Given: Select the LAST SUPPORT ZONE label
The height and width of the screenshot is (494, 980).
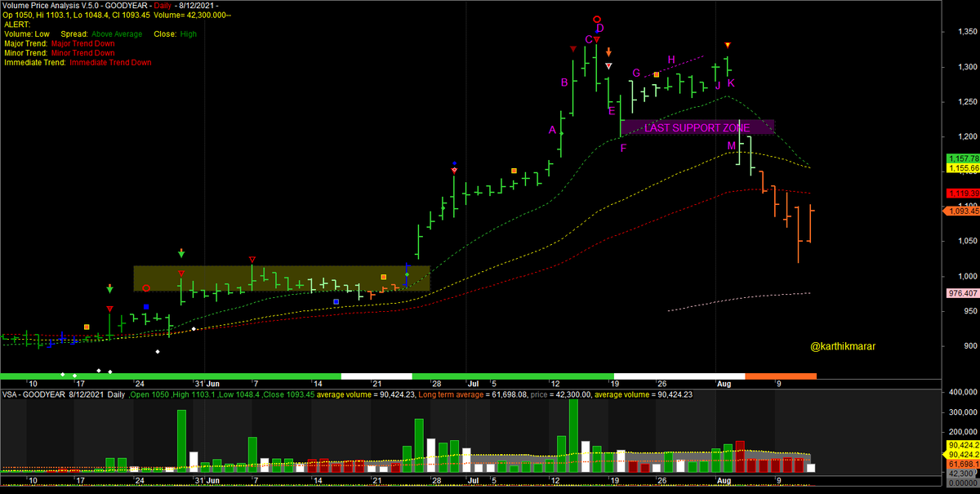Looking at the screenshot, I should tap(697, 128).
